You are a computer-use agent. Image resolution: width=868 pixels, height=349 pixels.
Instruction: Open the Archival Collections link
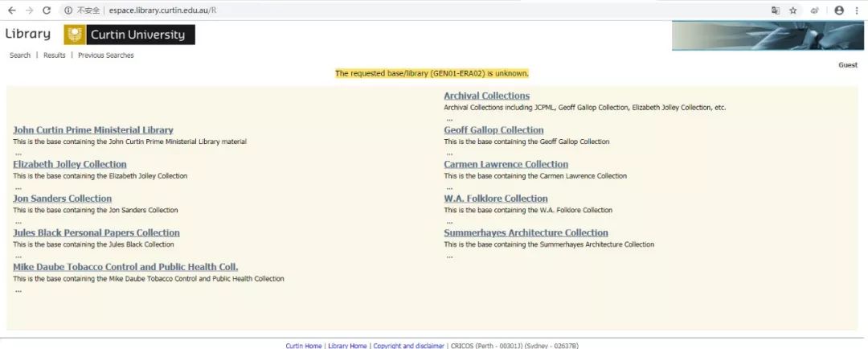(486, 96)
